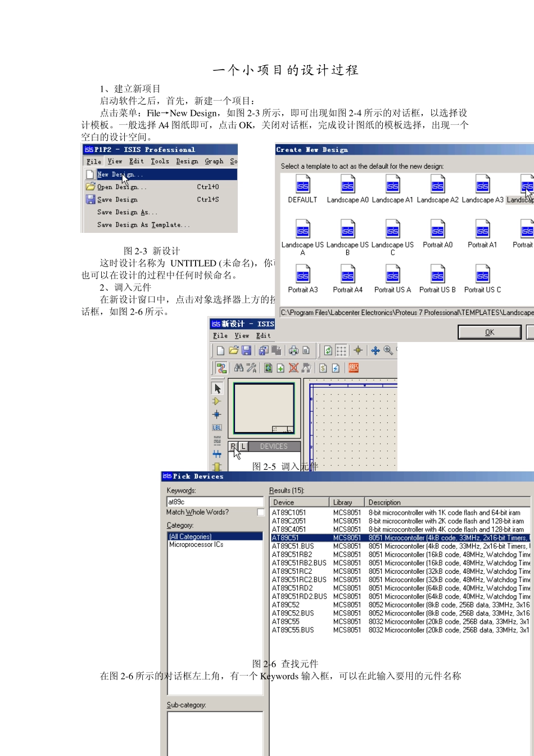Open Tools menu in P1P2 window

tap(160, 161)
